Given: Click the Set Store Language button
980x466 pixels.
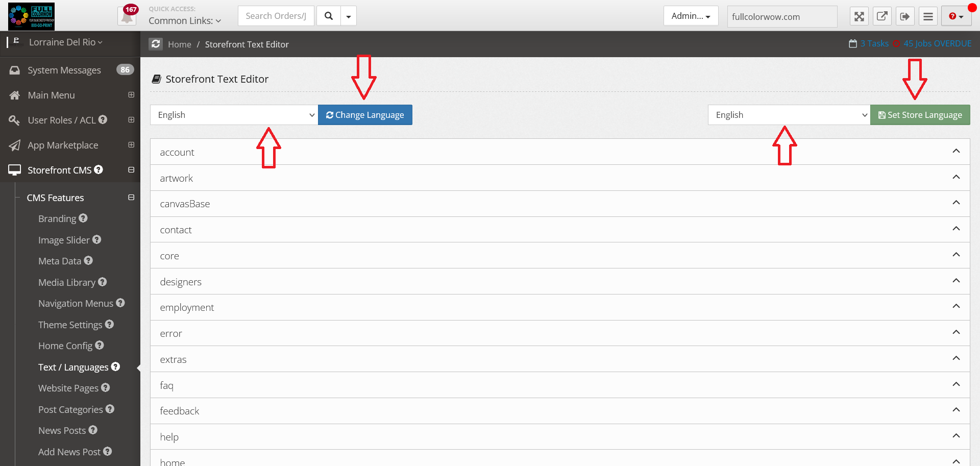Looking at the screenshot, I should [920, 115].
